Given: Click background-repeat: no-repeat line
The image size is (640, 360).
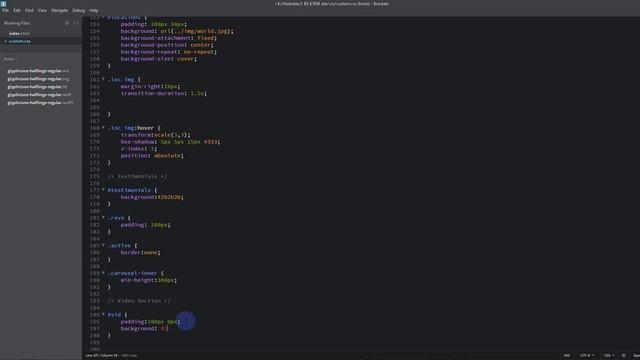Looking at the screenshot, I should [x=169, y=52].
